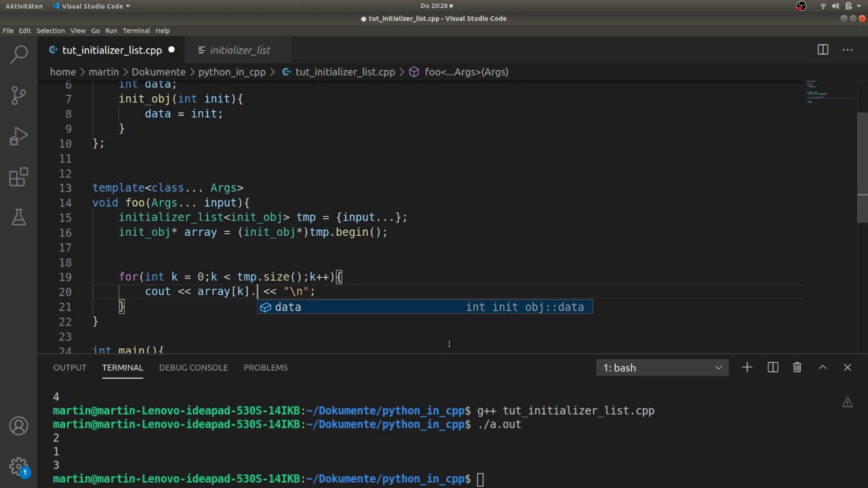868x488 pixels.
Task: Open the Run and Debug view
Action: point(19,136)
